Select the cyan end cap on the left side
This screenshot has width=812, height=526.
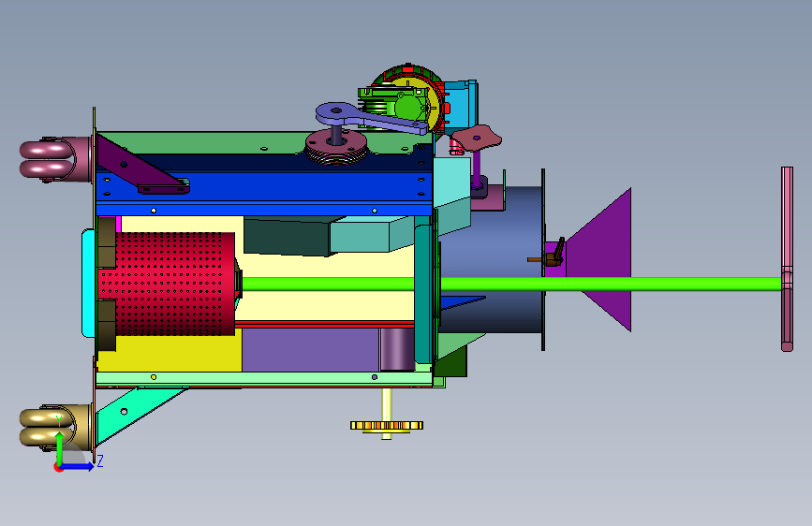[88, 284]
